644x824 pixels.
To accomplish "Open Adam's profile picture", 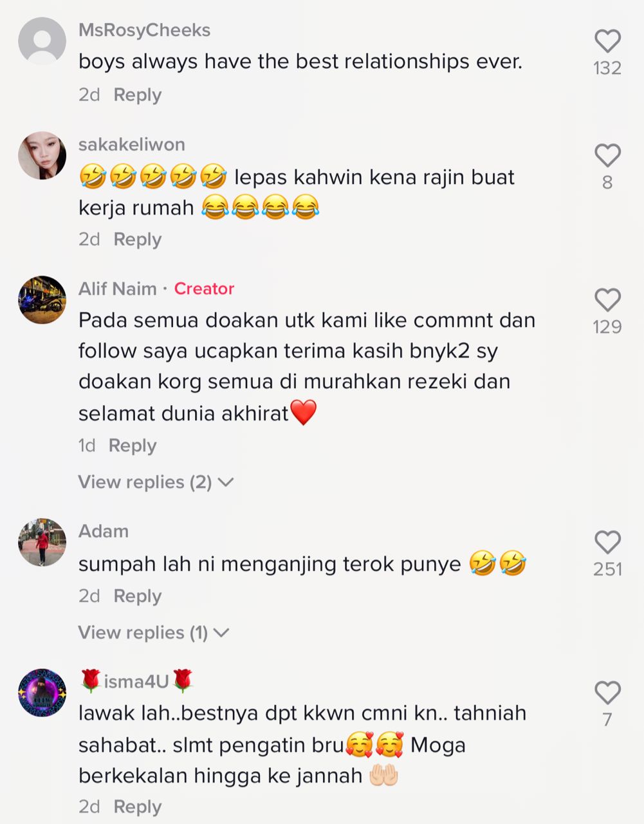I will [42, 542].
